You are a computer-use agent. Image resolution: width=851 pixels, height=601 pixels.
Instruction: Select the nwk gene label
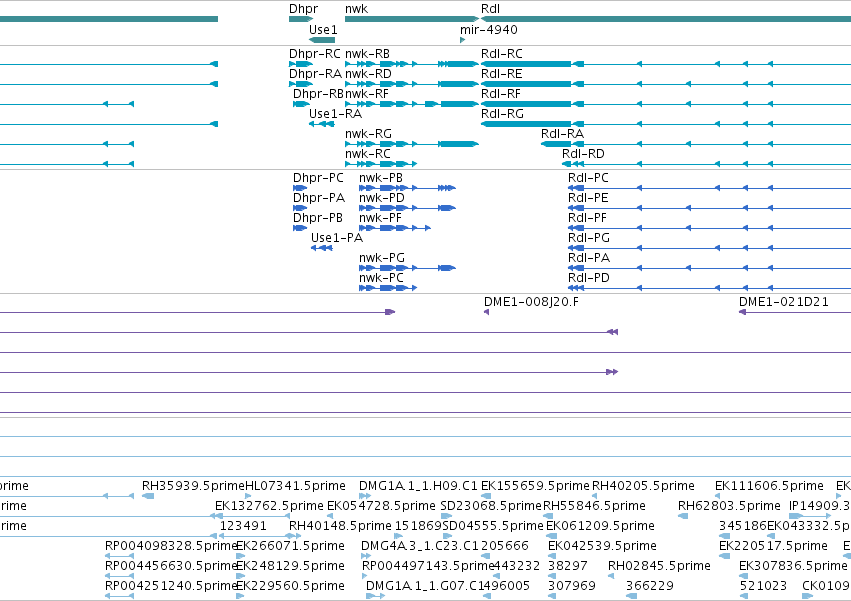click(357, 9)
